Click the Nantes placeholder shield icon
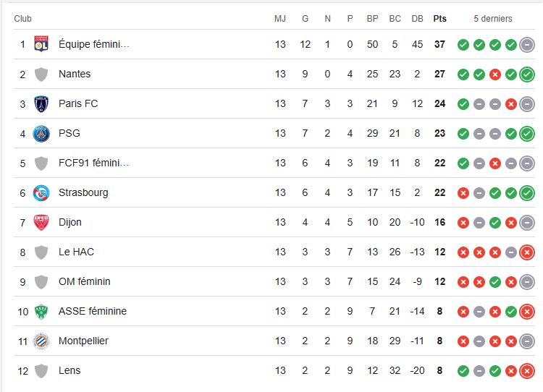The height and width of the screenshot is (392, 543). pyautogui.click(x=41, y=74)
